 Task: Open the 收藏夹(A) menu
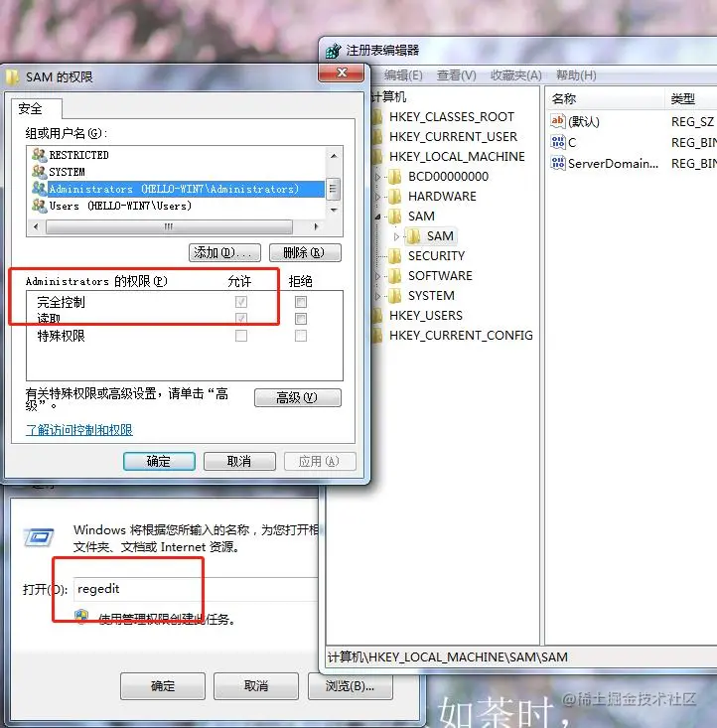(516, 75)
